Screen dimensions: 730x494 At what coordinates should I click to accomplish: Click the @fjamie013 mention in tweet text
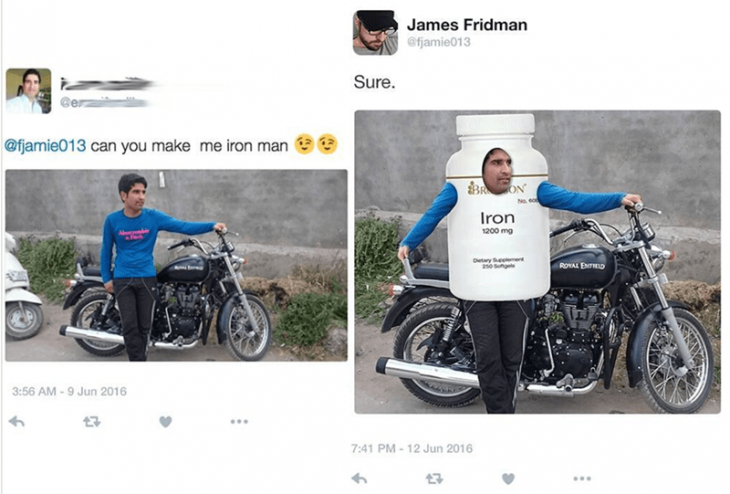coord(45,146)
